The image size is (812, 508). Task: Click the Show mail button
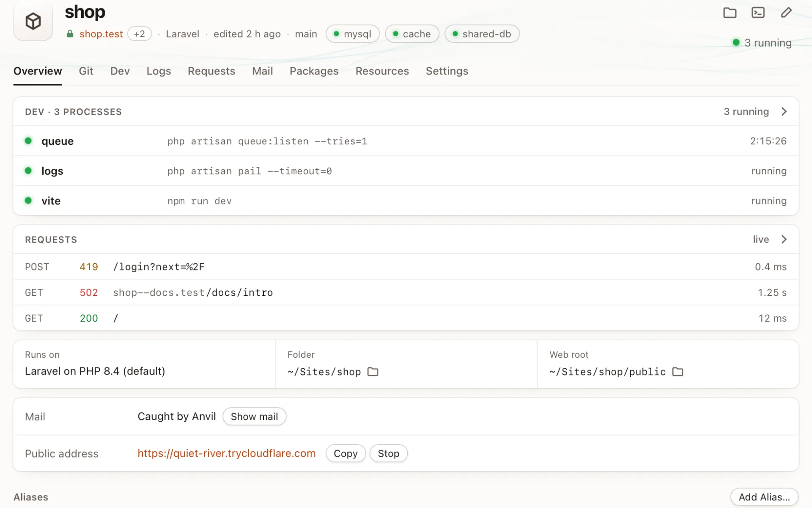pos(255,417)
